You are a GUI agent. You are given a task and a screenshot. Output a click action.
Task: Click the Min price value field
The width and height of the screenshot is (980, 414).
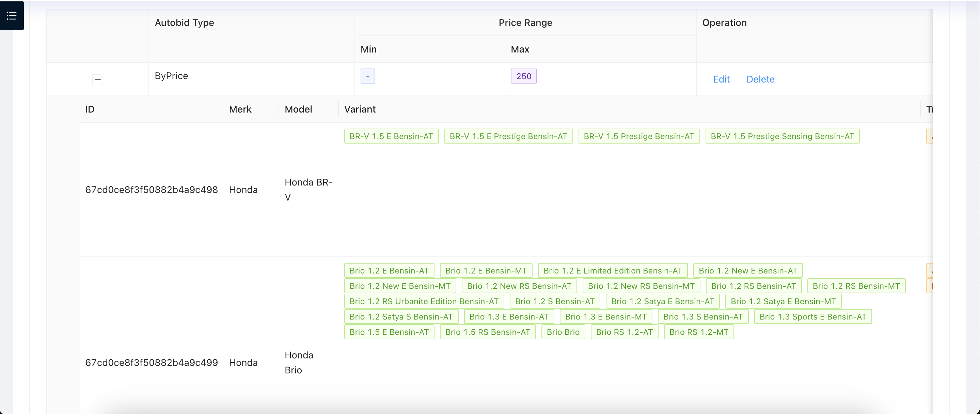click(367, 76)
